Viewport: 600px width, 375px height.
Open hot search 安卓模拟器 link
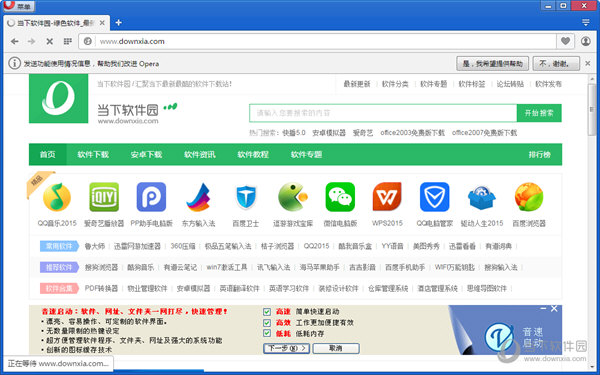329,133
